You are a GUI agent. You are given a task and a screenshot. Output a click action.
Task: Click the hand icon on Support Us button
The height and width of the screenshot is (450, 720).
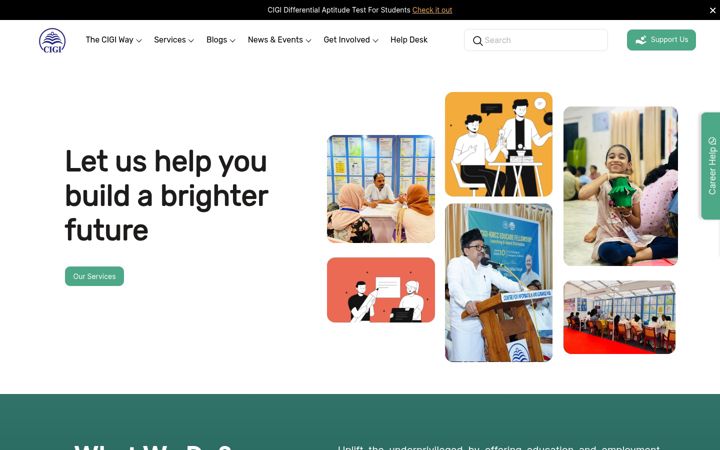tap(641, 40)
